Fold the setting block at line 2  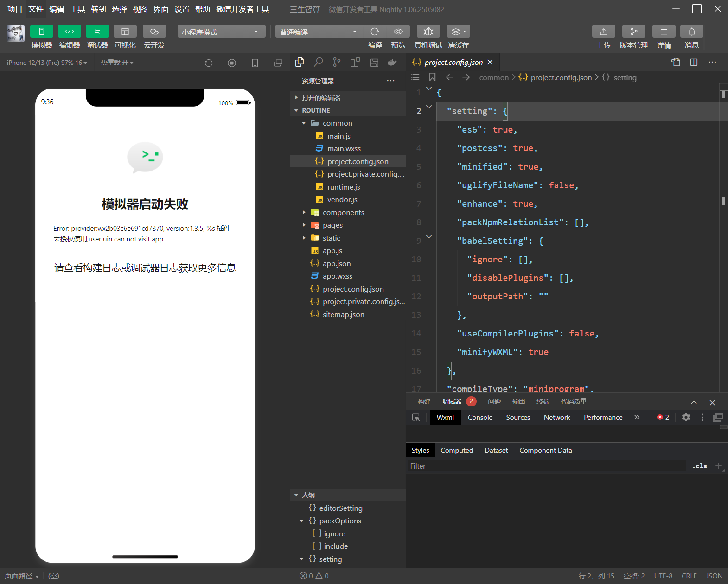[x=429, y=107]
